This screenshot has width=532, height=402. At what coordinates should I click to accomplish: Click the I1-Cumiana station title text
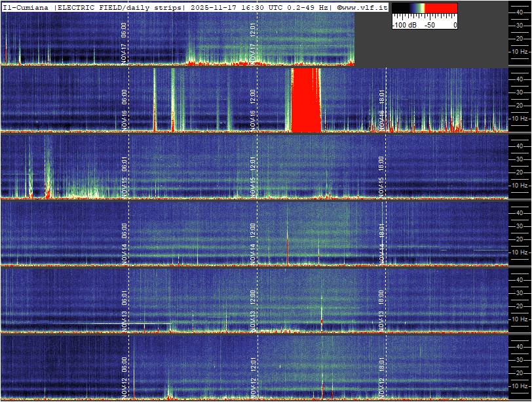pyautogui.click(x=25, y=7)
